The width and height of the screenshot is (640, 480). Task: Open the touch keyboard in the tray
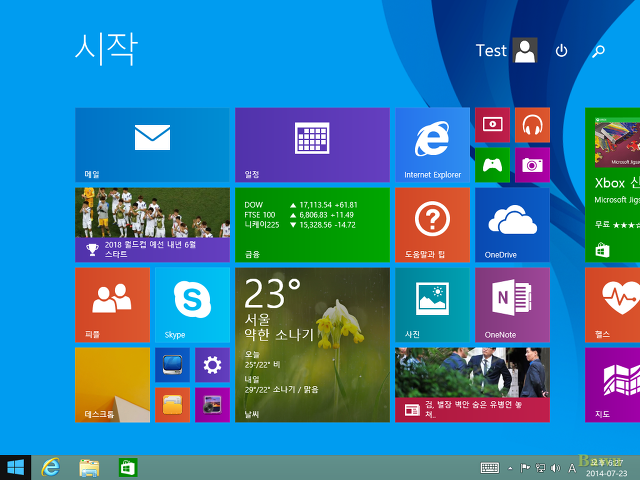point(490,468)
